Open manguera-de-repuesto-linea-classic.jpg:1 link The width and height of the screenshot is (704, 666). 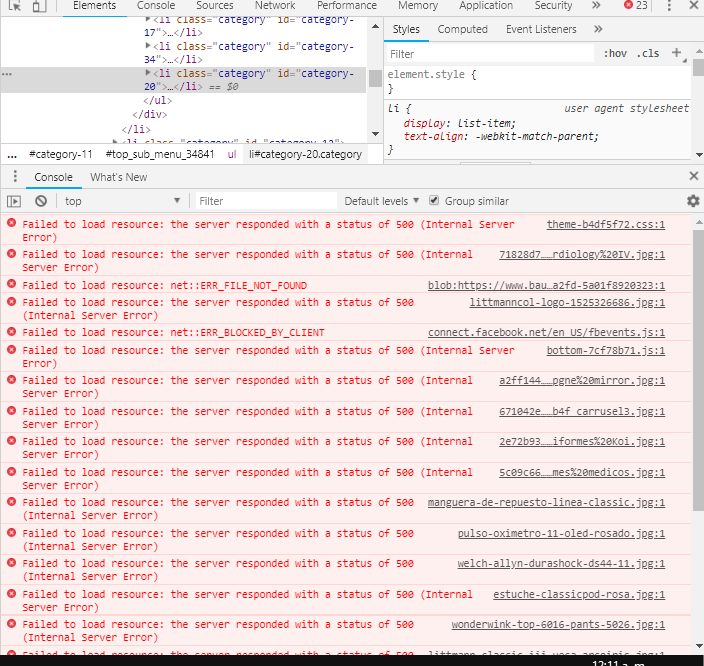pos(546,503)
